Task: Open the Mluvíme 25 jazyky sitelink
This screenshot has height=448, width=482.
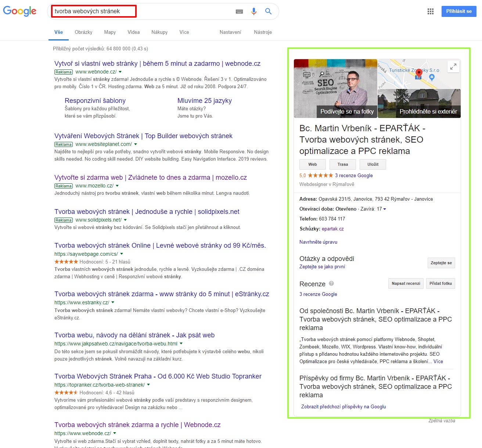Action: 205,101
